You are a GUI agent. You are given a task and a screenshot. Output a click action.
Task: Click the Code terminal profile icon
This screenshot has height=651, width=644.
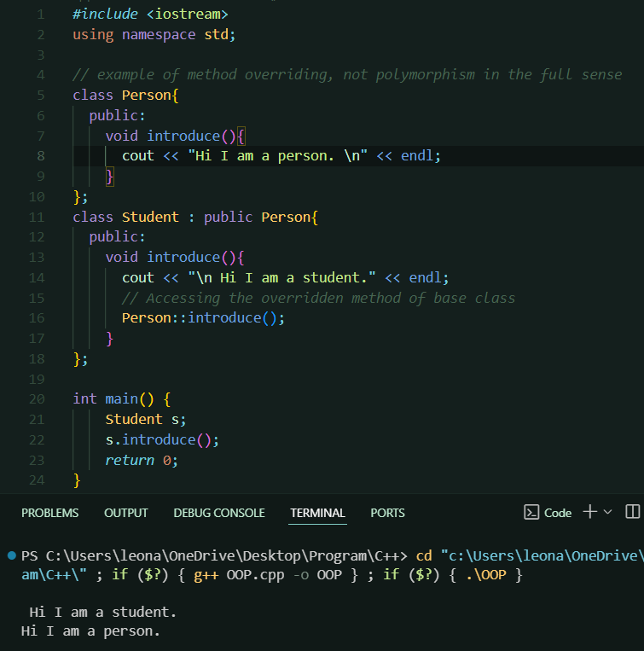coord(531,512)
